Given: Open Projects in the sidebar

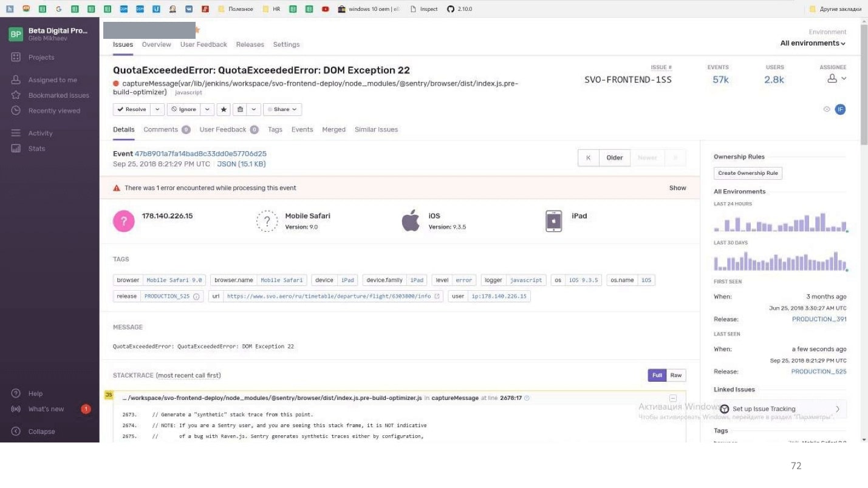Looking at the screenshot, I should coord(33,57).
